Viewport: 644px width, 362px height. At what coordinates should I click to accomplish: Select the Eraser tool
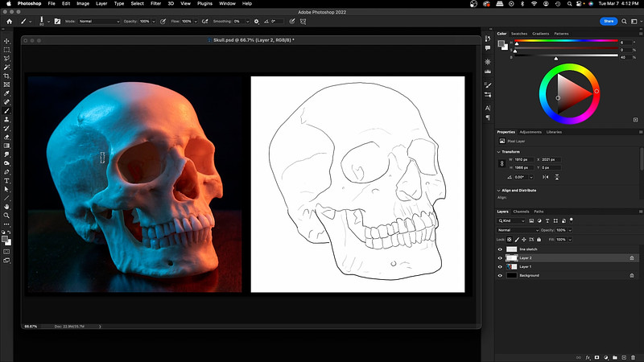tap(6, 137)
